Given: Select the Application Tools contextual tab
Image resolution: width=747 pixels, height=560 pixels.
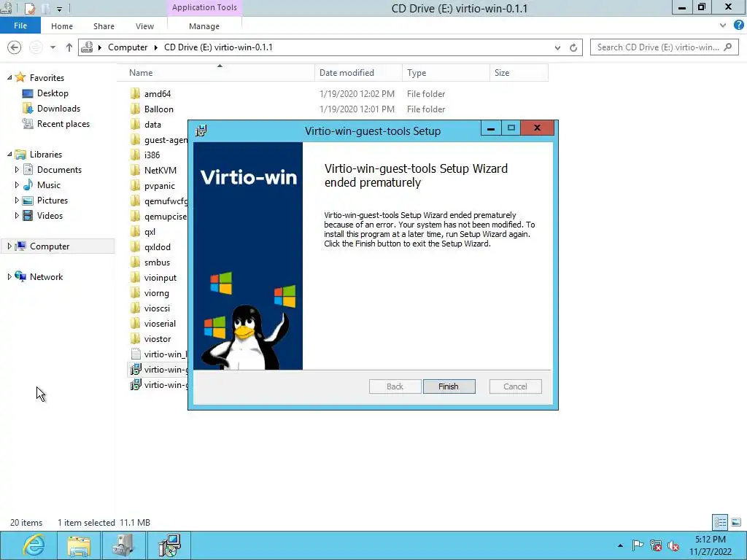Looking at the screenshot, I should (204, 7).
